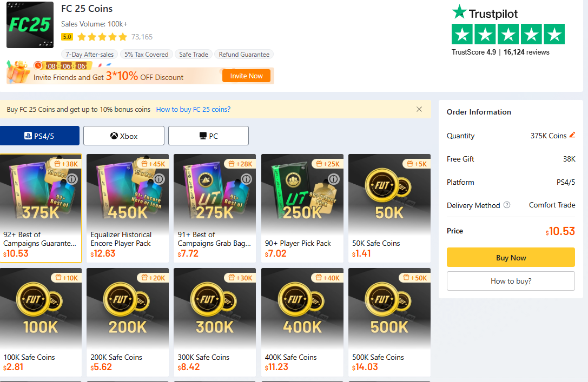The height and width of the screenshot is (382, 588).
Task: Click the Buy Now button
Action: (x=511, y=257)
